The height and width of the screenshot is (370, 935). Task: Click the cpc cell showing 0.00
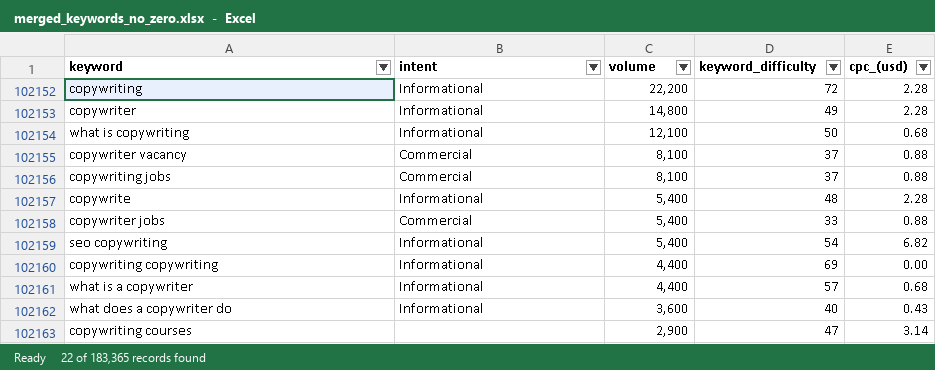click(890, 266)
